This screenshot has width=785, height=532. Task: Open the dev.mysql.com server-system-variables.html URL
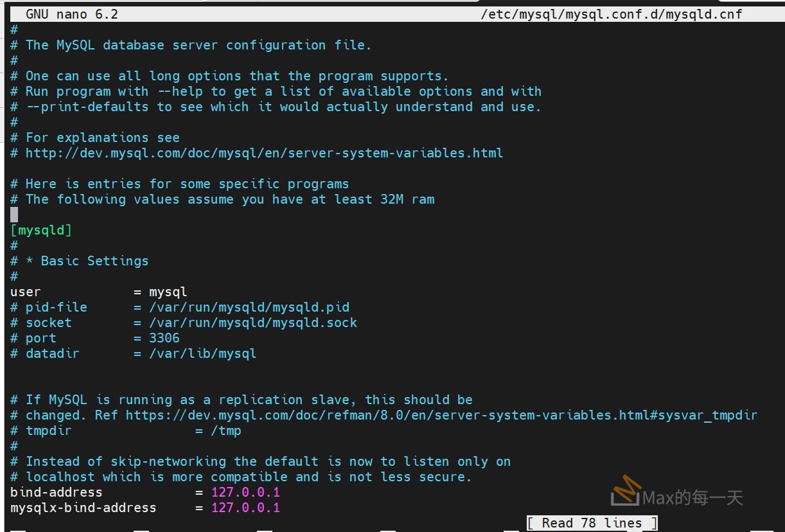coord(264,153)
